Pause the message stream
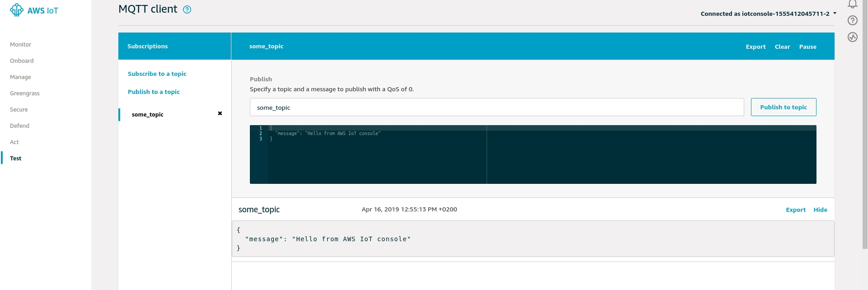 [x=807, y=47]
